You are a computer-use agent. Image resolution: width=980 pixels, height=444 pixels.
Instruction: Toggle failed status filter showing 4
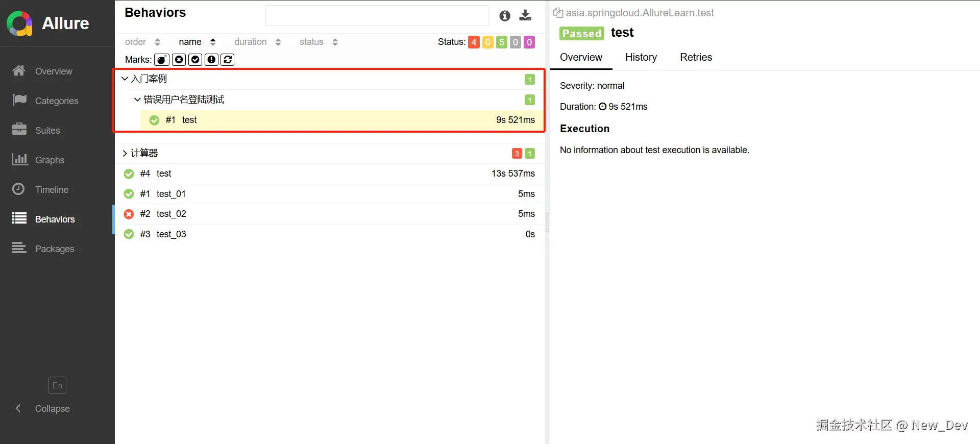474,42
